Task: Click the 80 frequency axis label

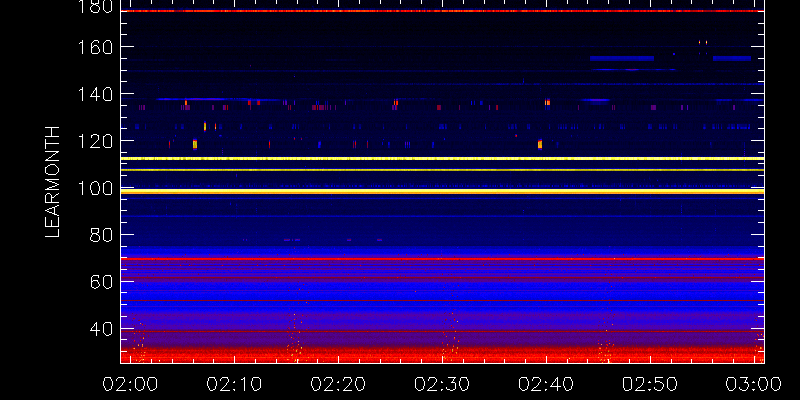Action: 99,235
